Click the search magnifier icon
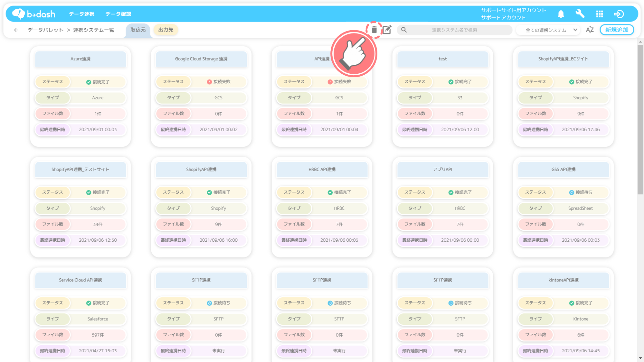 pyautogui.click(x=404, y=30)
